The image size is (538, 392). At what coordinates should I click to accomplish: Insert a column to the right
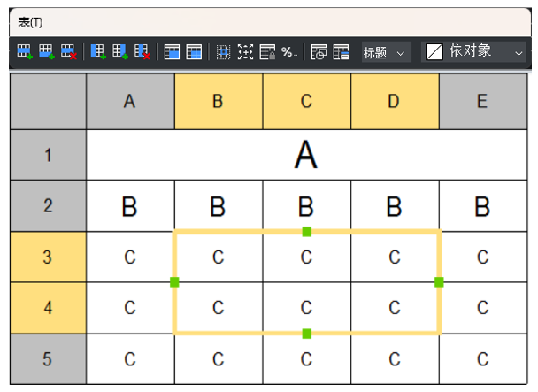[x=120, y=52]
